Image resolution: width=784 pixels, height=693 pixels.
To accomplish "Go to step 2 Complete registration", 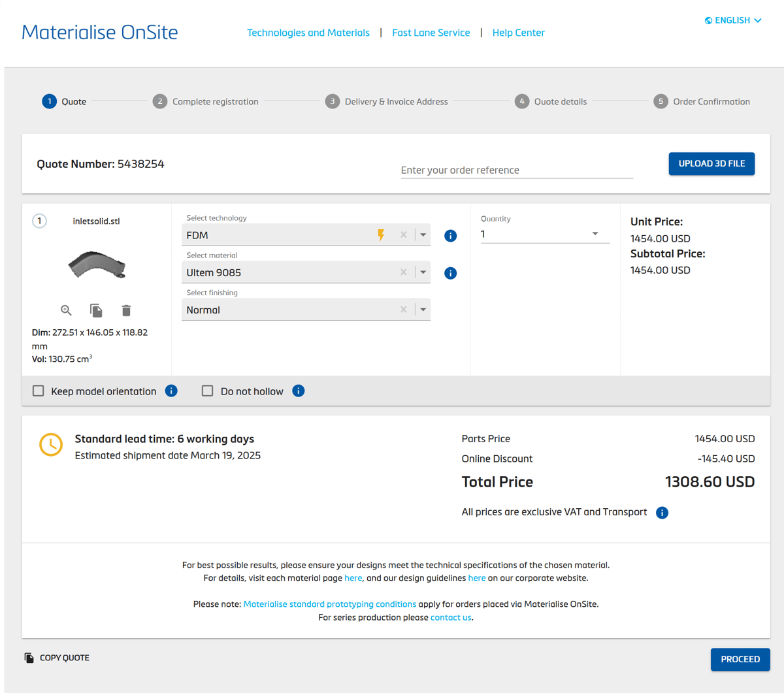I will [x=206, y=101].
